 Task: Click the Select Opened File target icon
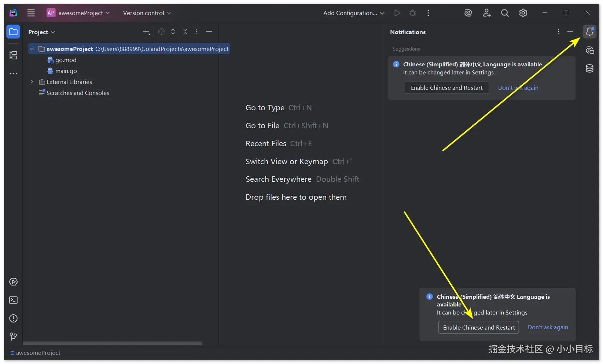[161, 32]
